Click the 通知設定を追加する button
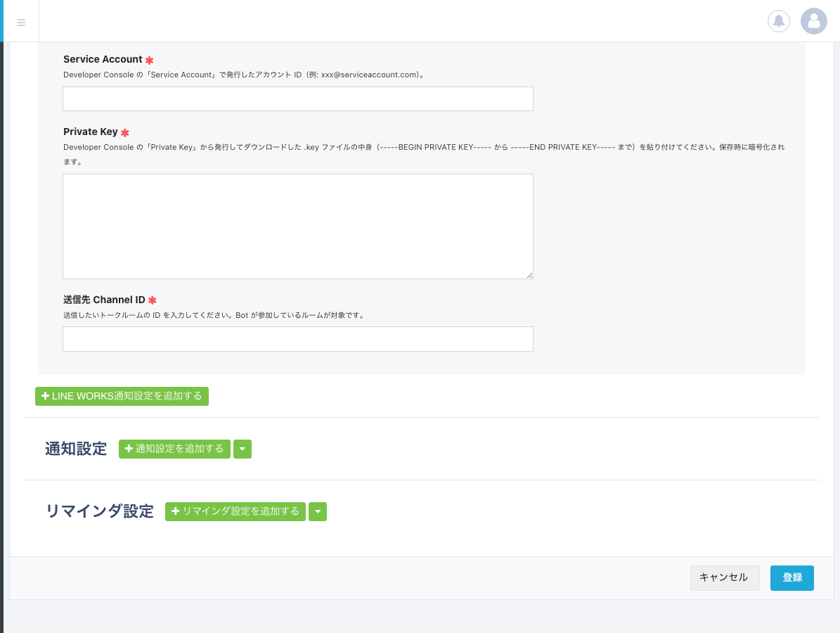The image size is (840, 633). pyautogui.click(x=174, y=449)
